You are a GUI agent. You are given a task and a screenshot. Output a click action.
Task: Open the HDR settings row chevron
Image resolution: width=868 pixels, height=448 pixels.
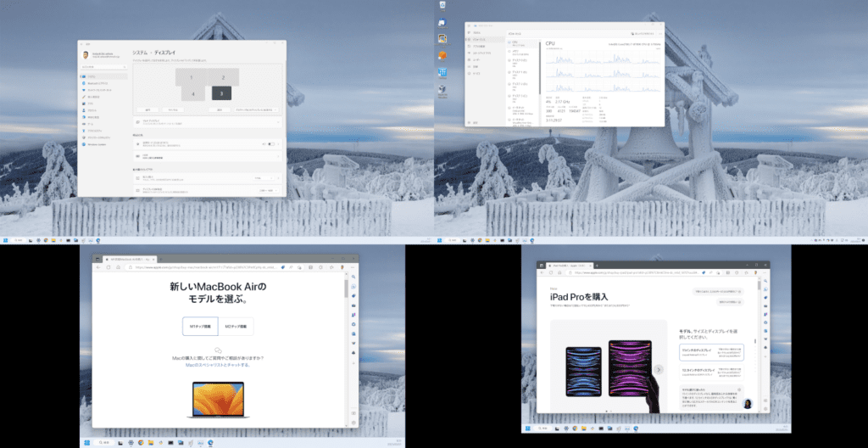point(278,156)
